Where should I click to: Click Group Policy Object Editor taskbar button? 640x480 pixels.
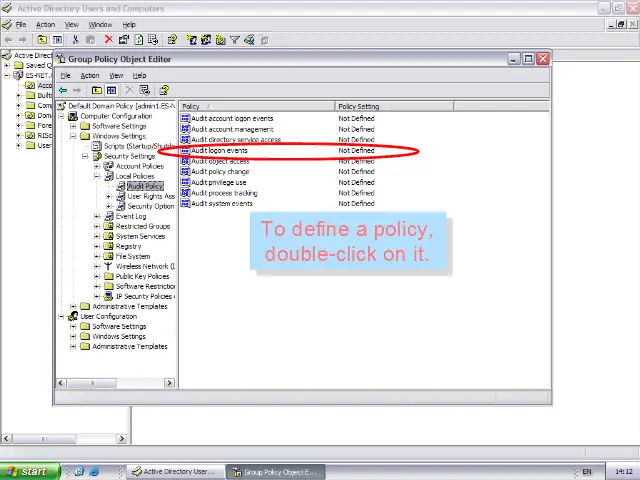(x=276, y=472)
